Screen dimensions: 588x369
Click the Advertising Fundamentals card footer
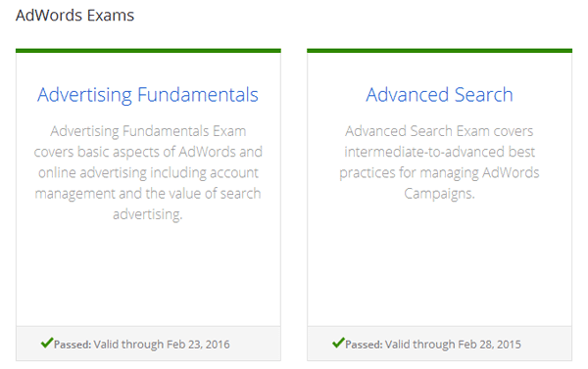(x=148, y=344)
